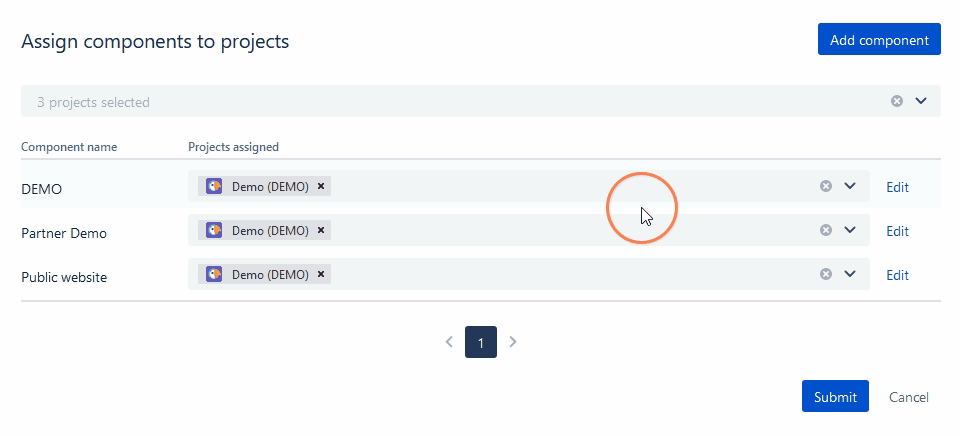Remove Demo (DEMO) tag from Partner Demo row
Screen dimensions: 960x436
(320, 230)
